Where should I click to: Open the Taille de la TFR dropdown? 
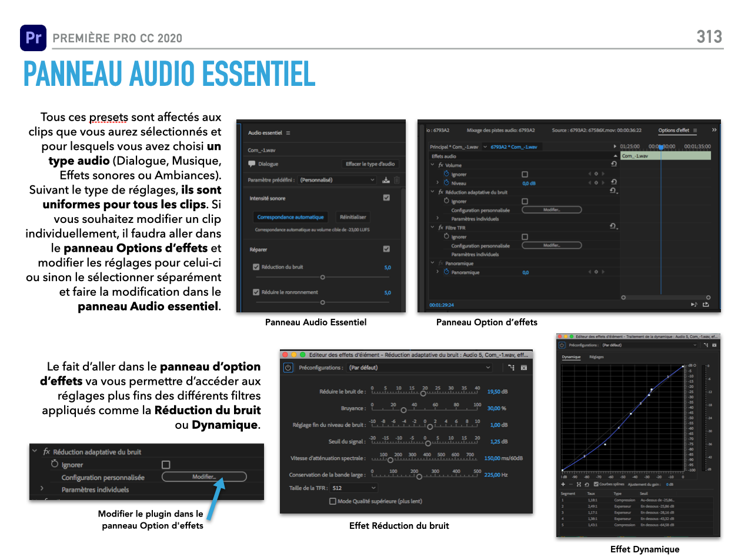(354, 488)
